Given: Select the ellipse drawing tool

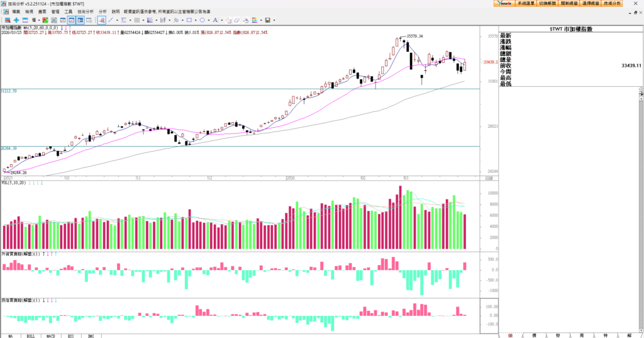Looking at the screenshot, I should click(201, 20).
